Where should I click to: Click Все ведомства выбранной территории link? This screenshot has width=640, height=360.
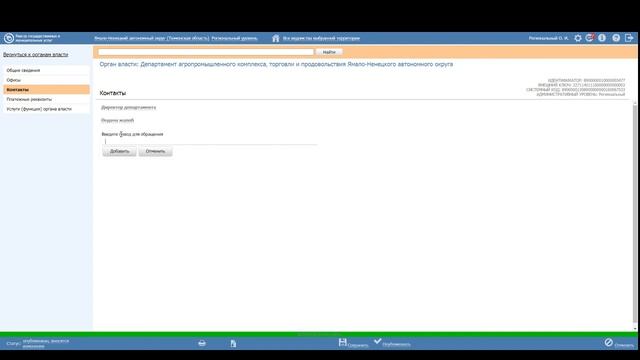click(x=321, y=38)
